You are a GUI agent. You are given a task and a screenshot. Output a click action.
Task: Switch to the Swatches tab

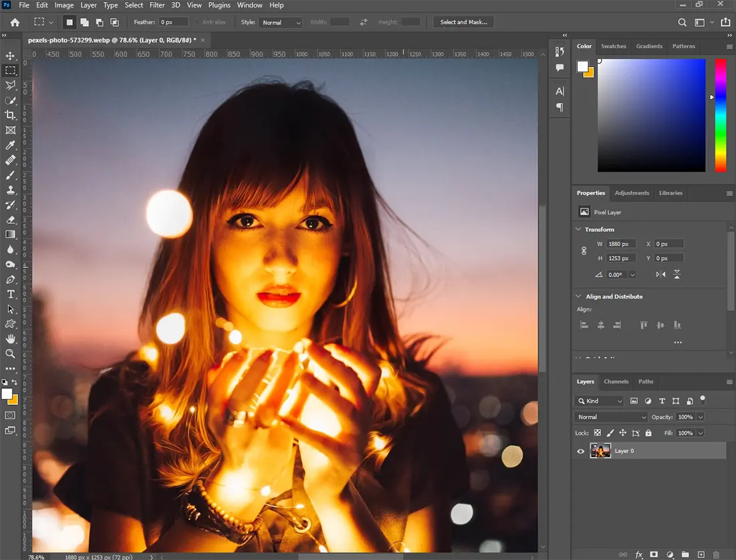pyautogui.click(x=614, y=46)
